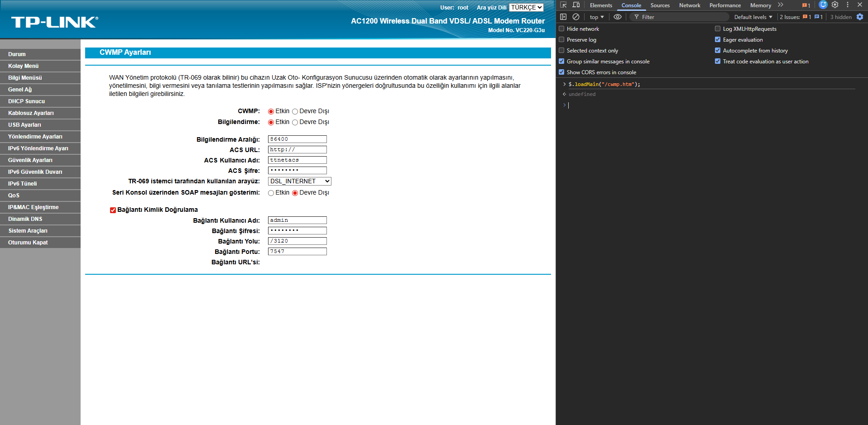Open the top JavaScript context dropdown
Image resolution: width=868 pixels, height=425 pixels.
(x=597, y=17)
